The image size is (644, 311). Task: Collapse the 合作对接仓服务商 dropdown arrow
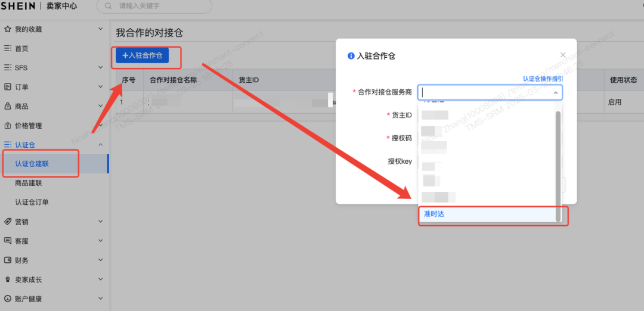tap(555, 93)
